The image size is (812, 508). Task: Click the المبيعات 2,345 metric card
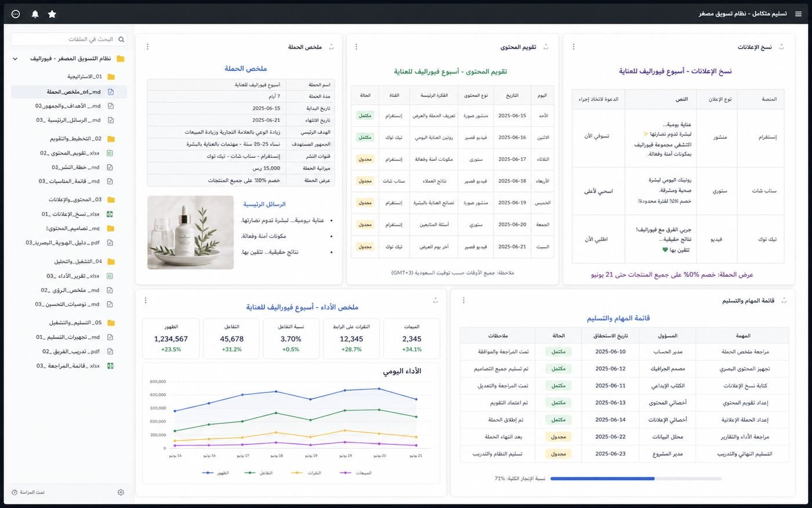coord(412,338)
